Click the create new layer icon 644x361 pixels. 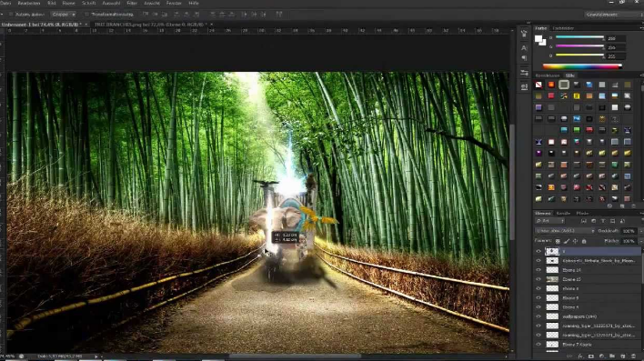(623, 356)
